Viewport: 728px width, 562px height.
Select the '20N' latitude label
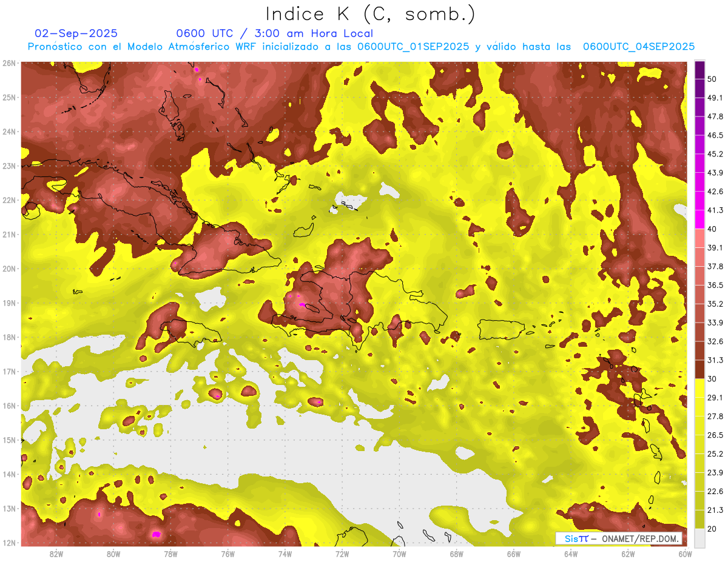coord(9,269)
